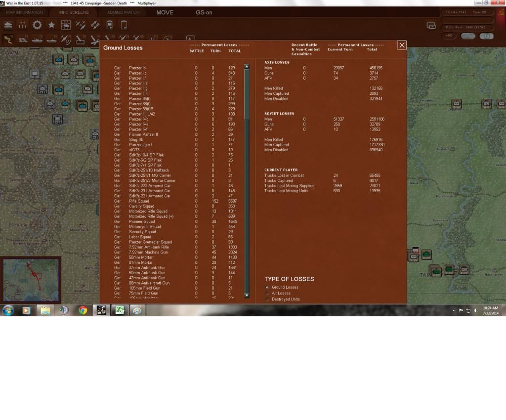Select the Air Losses radio button
506x420 pixels.
pos(267,293)
